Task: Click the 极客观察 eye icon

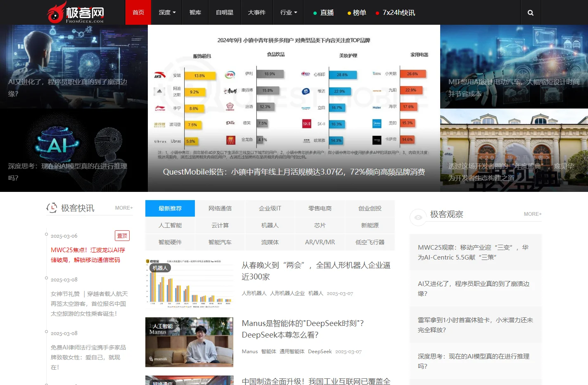Action: pos(418,217)
